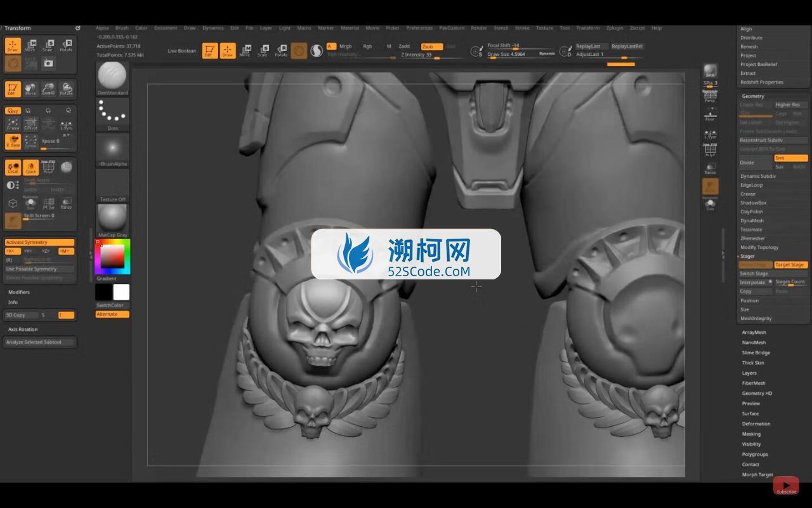
Task: Click the Sculptris Pro circle icon
Action: pyautogui.click(x=317, y=51)
